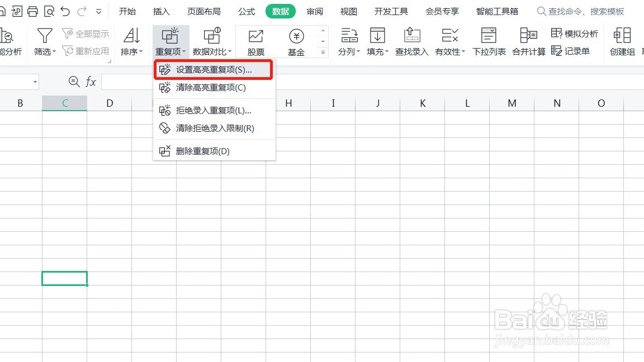Click the 有效性 icon
The height and width of the screenshot is (362, 644).
(449, 36)
